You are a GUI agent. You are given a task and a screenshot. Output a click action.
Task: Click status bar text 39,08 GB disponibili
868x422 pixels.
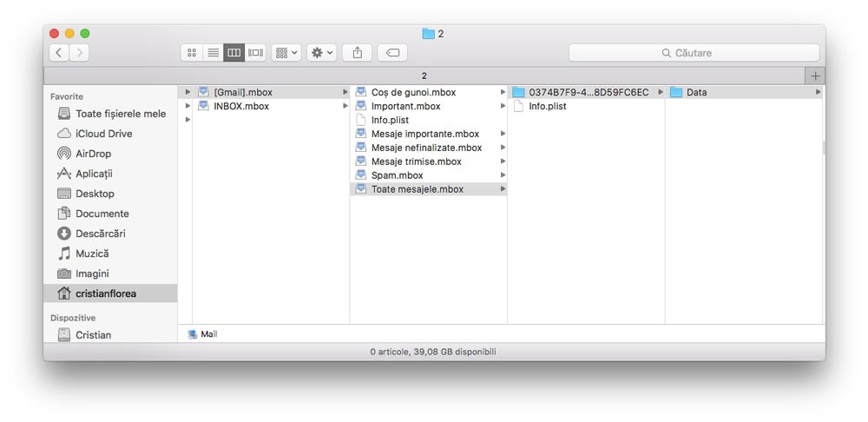click(455, 352)
